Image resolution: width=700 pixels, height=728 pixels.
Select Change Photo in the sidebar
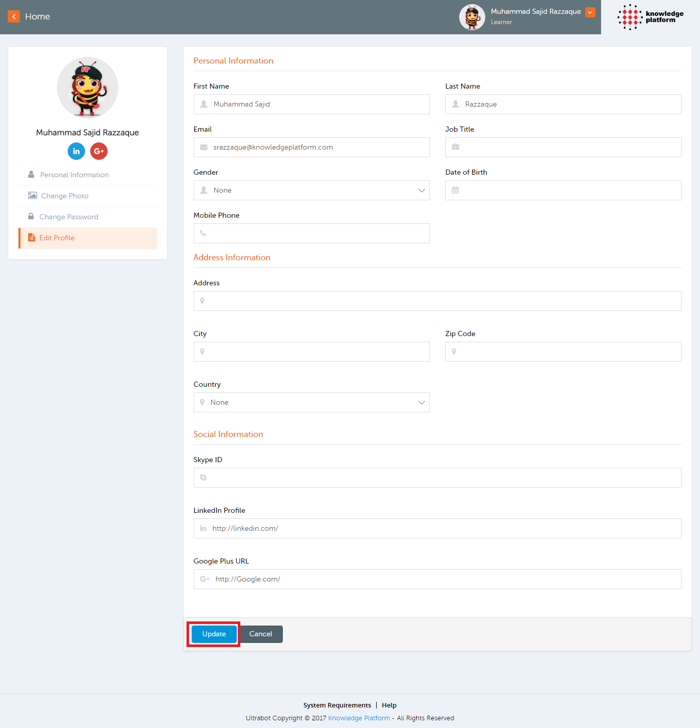point(65,196)
